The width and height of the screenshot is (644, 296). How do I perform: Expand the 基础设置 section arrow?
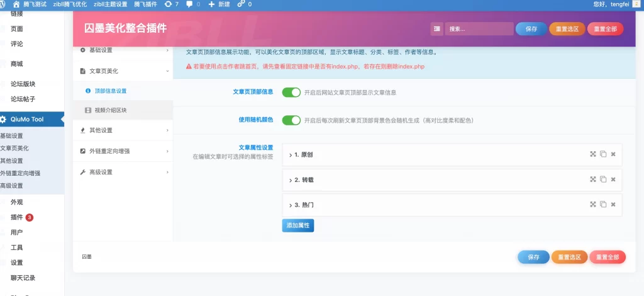pos(167,50)
